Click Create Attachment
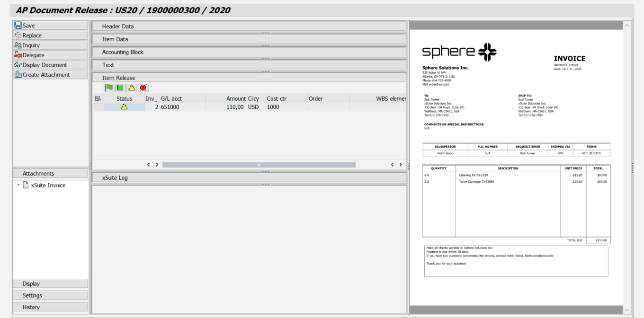The height and width of the screenshot is (318, 644). (x=50, y=75)
